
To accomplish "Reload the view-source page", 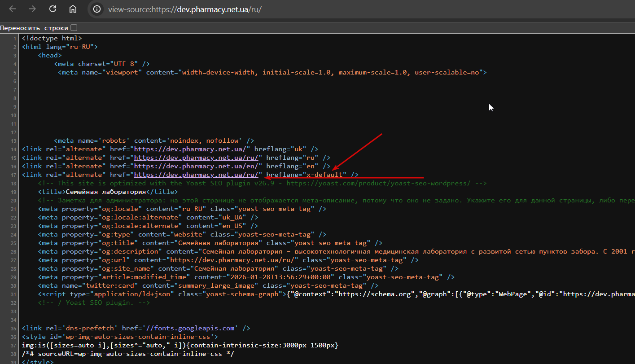I will pos(53,9).
